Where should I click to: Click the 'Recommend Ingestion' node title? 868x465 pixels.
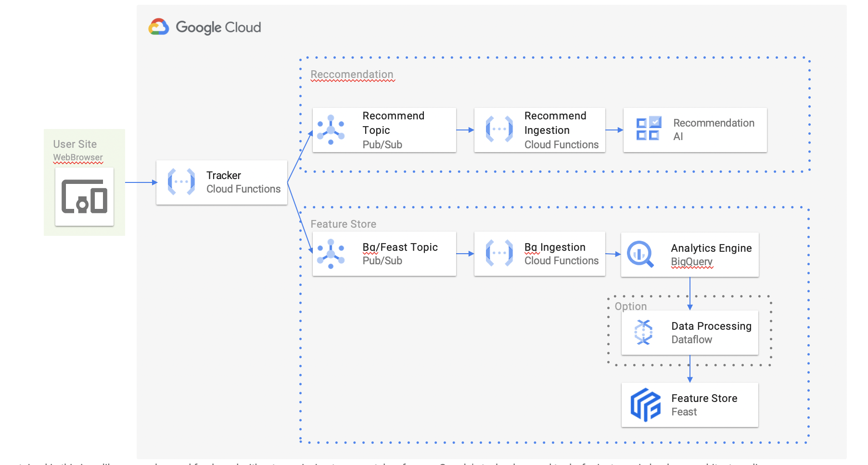click(x=555, y=123)
